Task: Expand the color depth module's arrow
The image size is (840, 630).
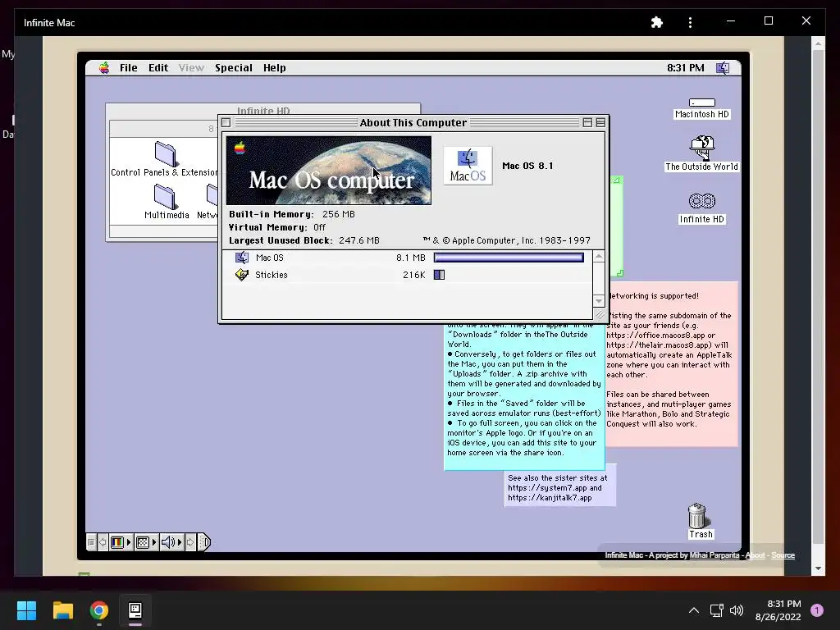Action: 129,542
